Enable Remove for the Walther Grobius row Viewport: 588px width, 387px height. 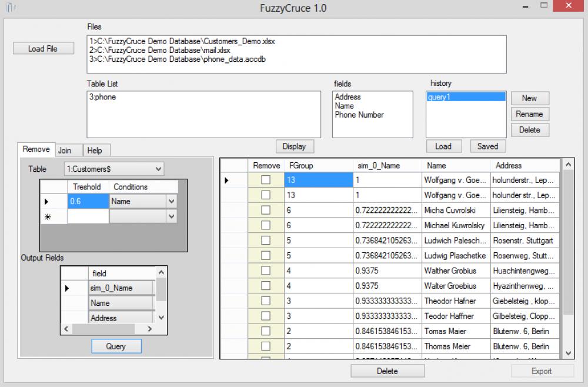pyautogui.click(x=266, y=271)
